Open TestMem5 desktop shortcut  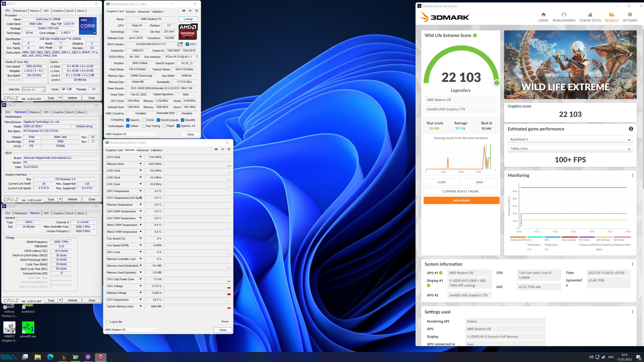tap(28, 309)
